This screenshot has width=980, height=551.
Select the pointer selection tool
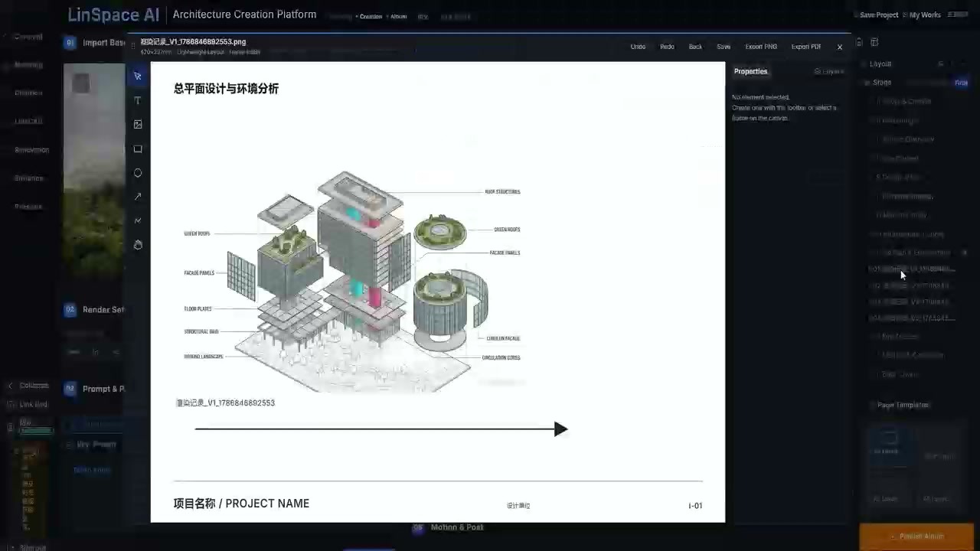pos(138,76)
